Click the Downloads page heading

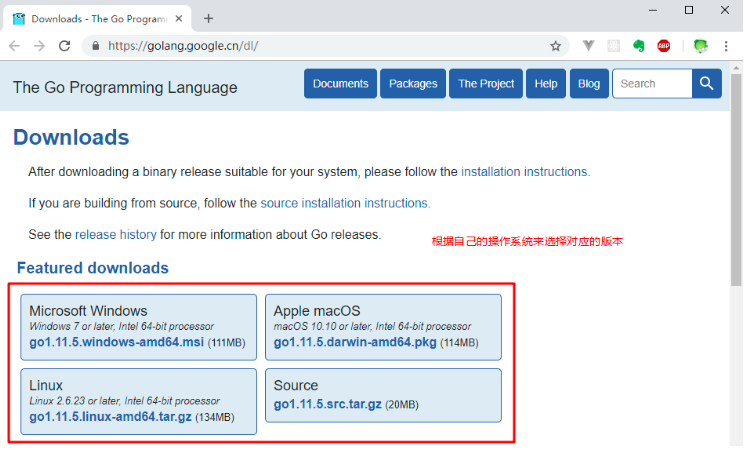(x=71, y=137)
